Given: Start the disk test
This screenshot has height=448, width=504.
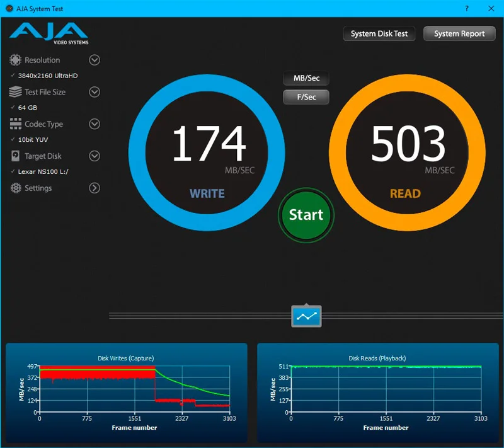Looking at the screenshot, I should pos(306,215).
